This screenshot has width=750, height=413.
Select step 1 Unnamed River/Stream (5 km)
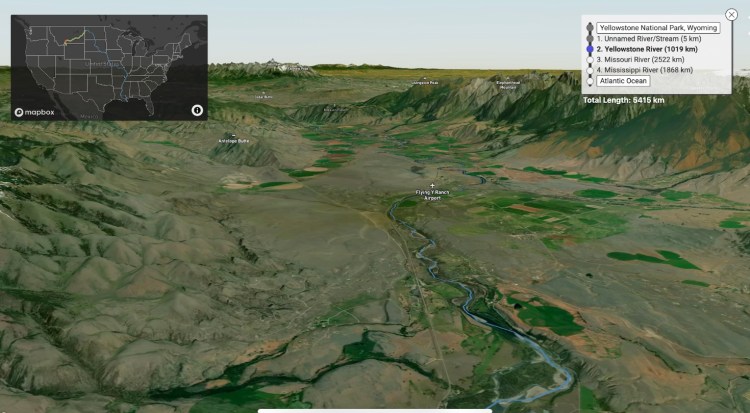click(x=649, y=39)
